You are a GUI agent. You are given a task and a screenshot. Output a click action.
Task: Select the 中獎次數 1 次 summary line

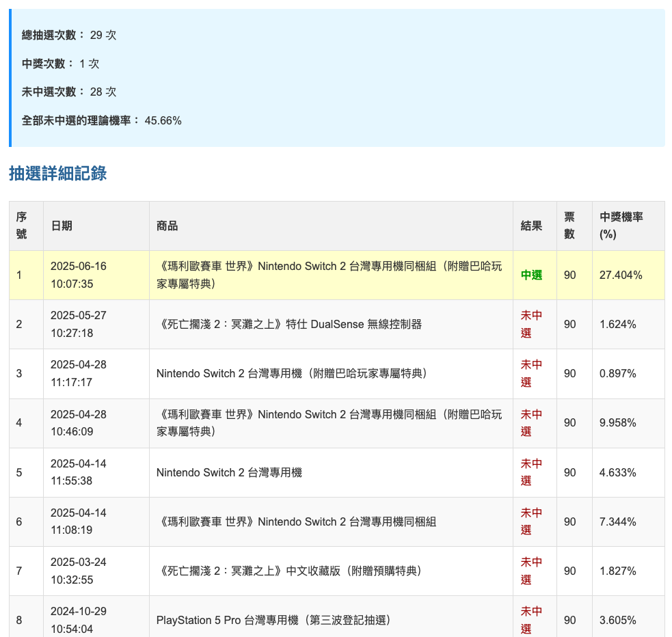(60, 64)
